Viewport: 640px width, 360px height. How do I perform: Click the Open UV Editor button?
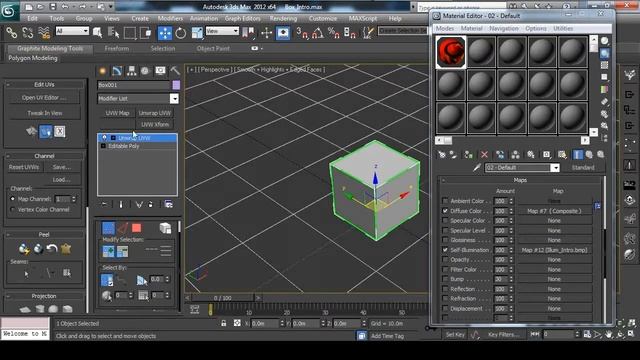click(x=44, y=98)
